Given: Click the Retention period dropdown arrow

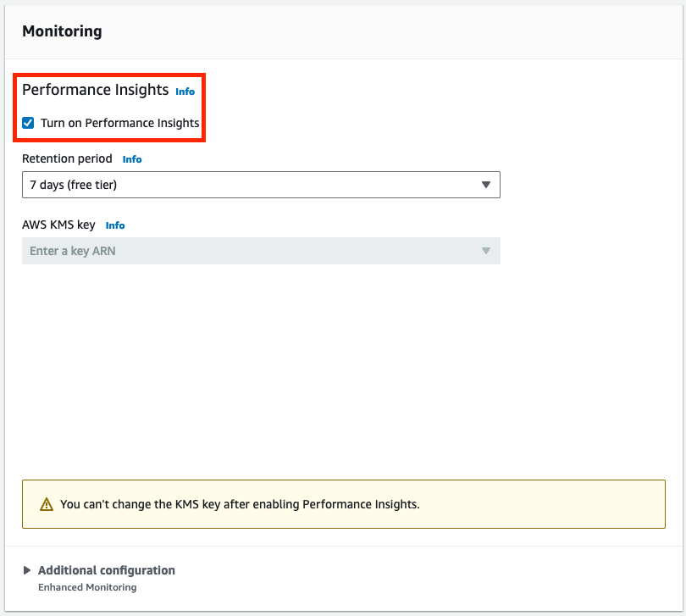Looking at the screenshot, I should pyautogui.click(x=486, y=185).
